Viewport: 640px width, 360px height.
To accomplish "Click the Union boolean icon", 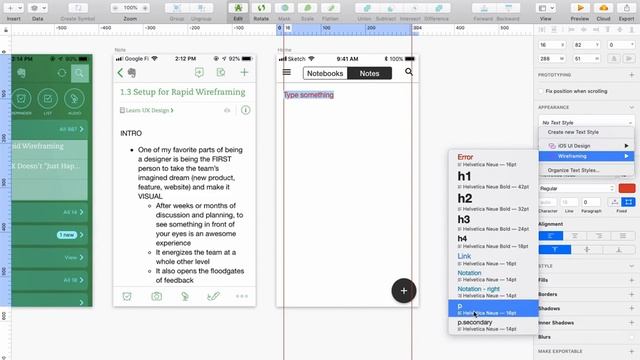I will (x=367, y=8).
